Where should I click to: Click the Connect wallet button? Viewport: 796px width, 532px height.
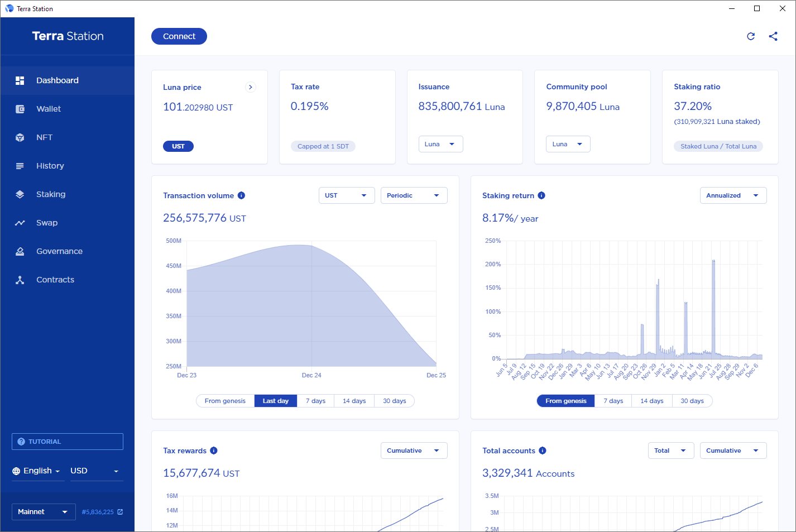(x=179, y=36)
